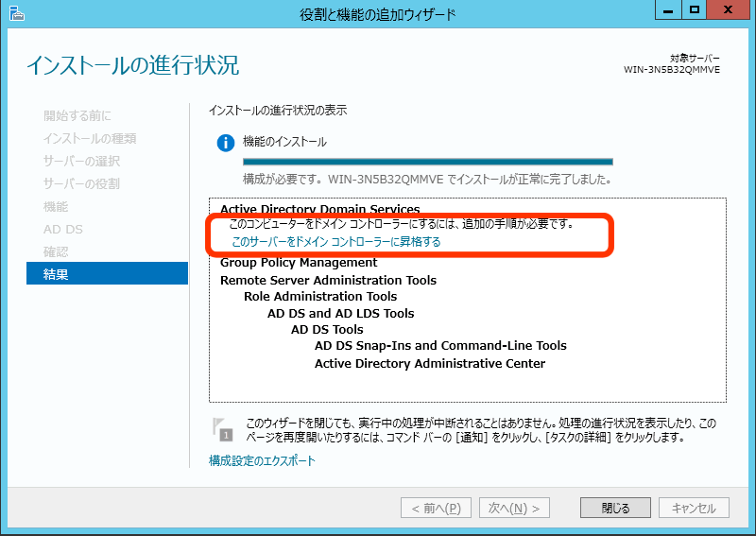Click the blue info icon beside 機能のインストール

[x=225, y=143]
